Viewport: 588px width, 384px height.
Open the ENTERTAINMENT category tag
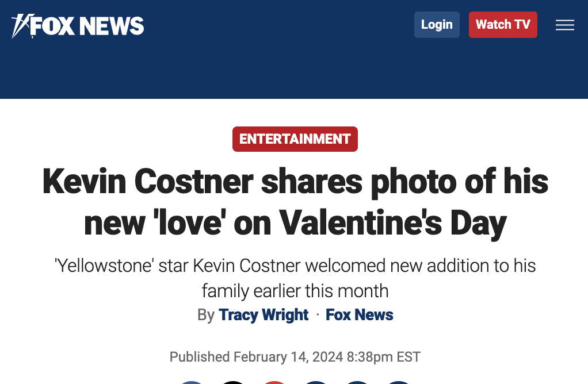pyautogui.click(x=295, y=139)
